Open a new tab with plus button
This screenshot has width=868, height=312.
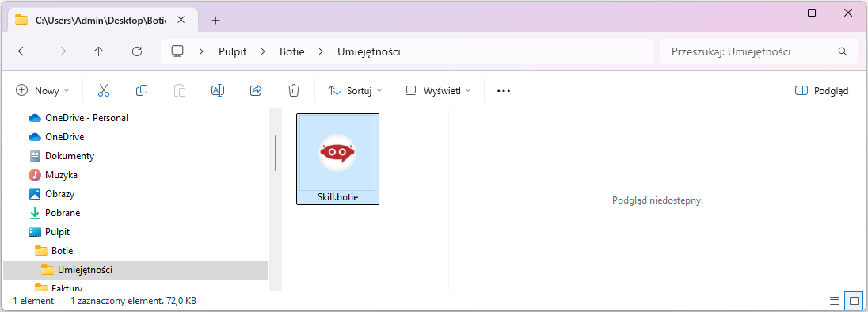coord(216,20)
